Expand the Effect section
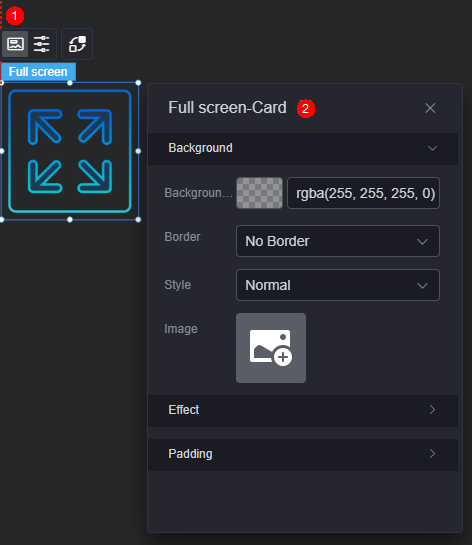 (303, 410)
